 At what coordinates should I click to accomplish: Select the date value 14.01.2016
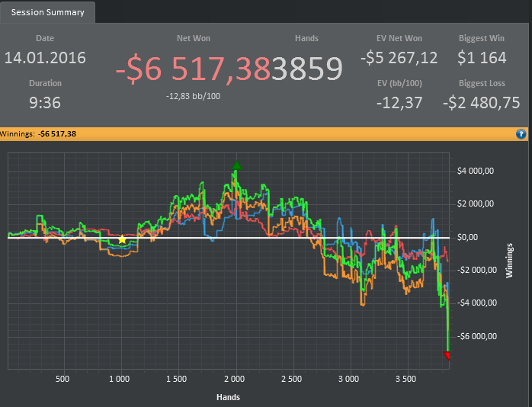(45, 58)
